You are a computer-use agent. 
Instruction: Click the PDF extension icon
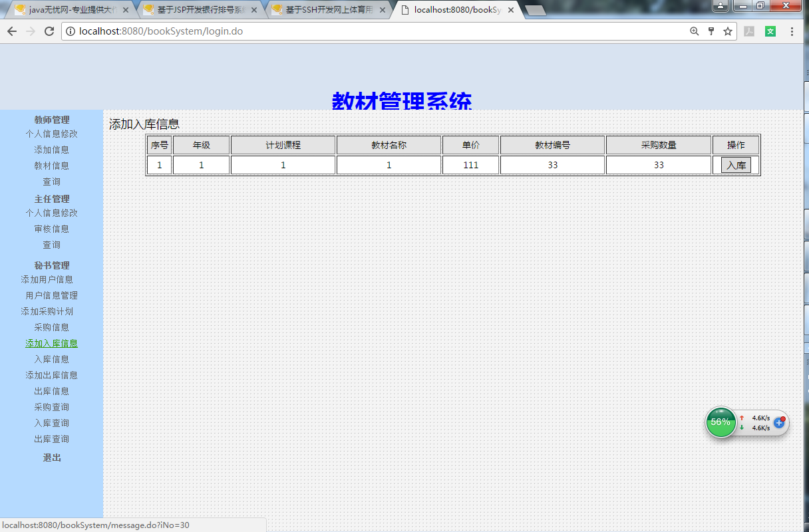point(749,31)
